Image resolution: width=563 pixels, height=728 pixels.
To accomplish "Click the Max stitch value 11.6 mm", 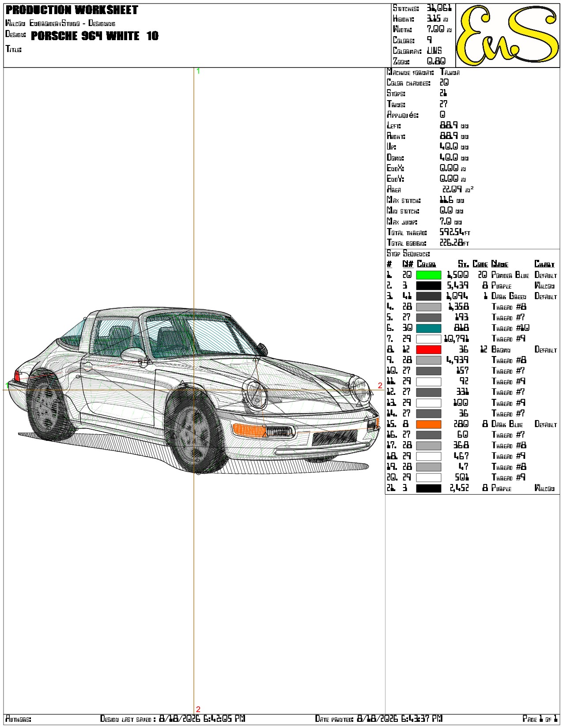I will [x=452, y=200].
